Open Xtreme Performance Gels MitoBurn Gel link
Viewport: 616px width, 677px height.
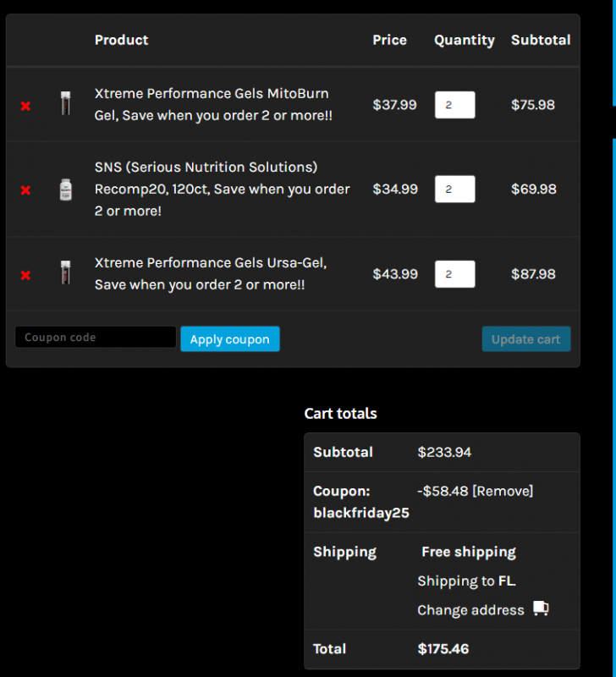[213, 104]
